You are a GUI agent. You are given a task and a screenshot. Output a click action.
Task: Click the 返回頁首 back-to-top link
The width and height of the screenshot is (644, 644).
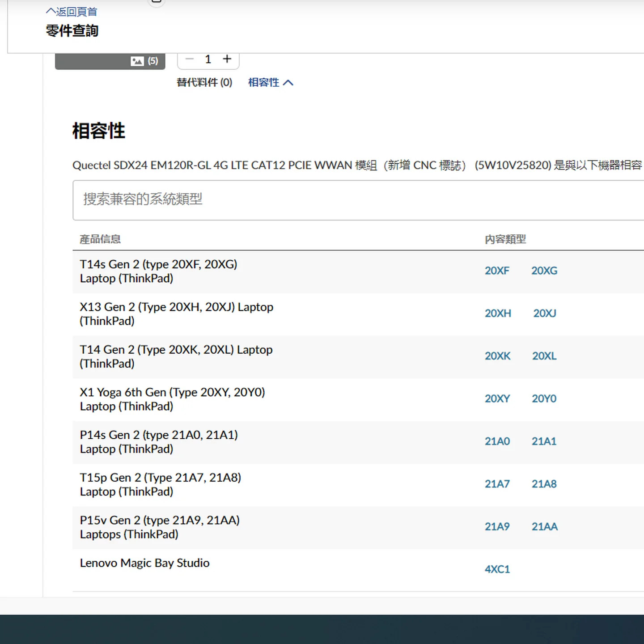click(x=72, y=11)
